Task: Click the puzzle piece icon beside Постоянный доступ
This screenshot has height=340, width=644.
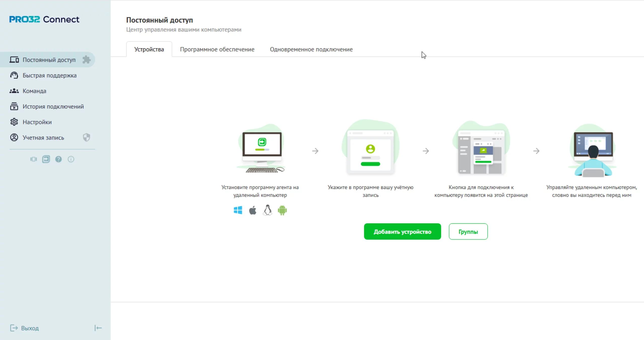Action: point(86,60)
